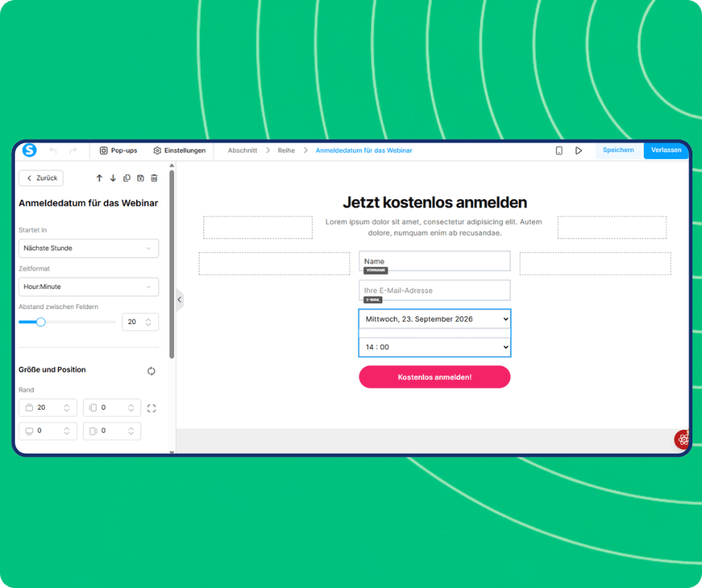
Task: Preview the page with play icon
Action: (579, 151)
